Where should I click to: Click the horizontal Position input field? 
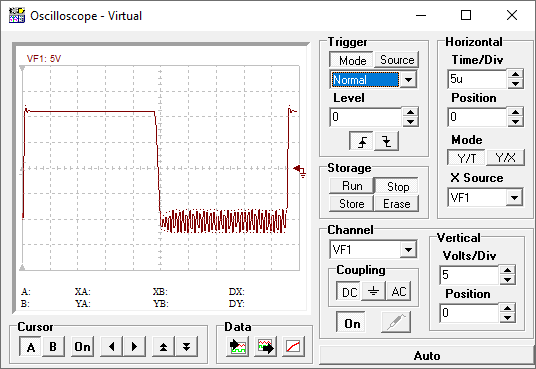coord(477,117)
